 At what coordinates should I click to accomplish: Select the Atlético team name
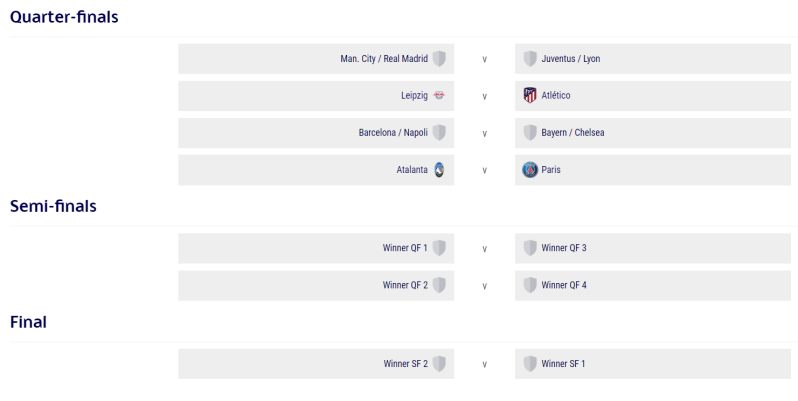[x=556, y=95]
